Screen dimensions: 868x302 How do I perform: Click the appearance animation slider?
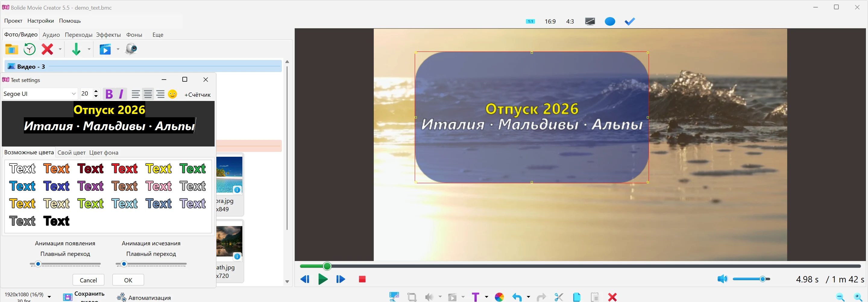click(x=65, y=264)
